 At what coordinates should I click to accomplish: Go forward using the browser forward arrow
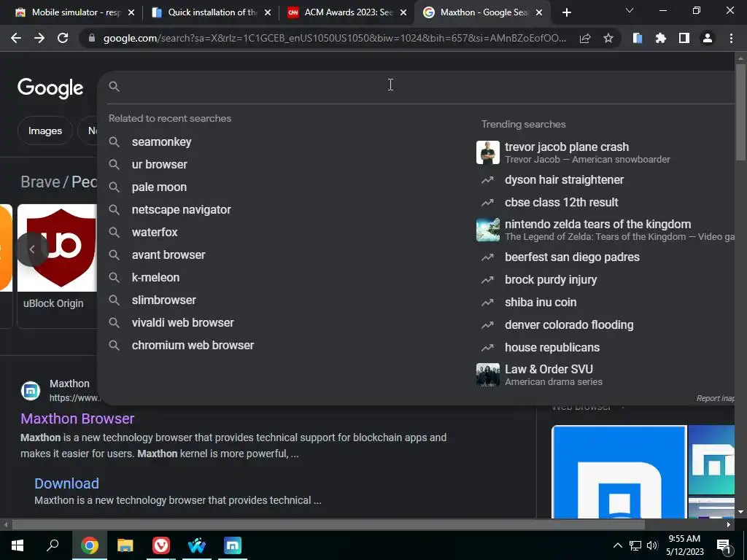[39, 38]
